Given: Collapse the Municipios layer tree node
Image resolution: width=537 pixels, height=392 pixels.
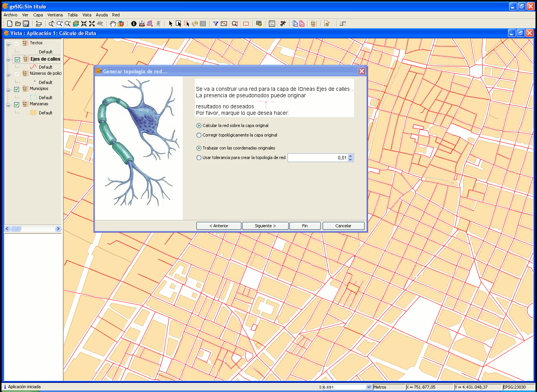Looking at the screenshot, I should pos(8,90).
